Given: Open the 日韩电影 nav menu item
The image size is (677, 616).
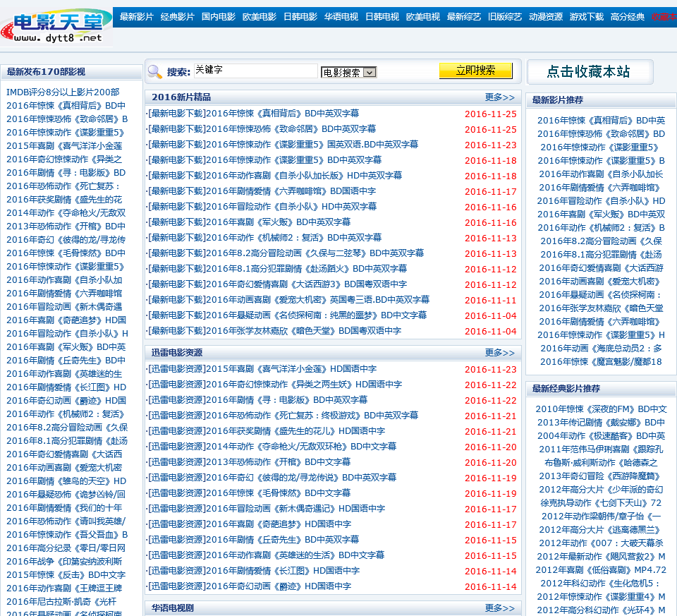Looking at the screenshot, I should (x=300, y=17).
